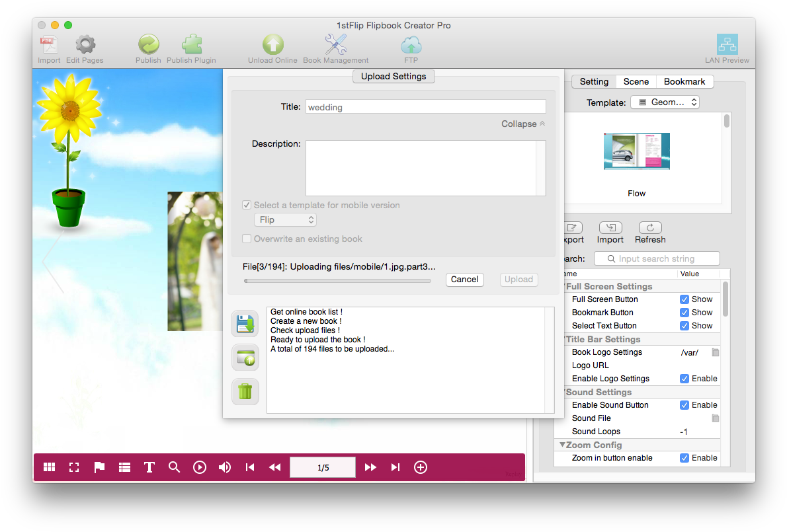Click the book list icon above trash

click(x=245, y=358)
